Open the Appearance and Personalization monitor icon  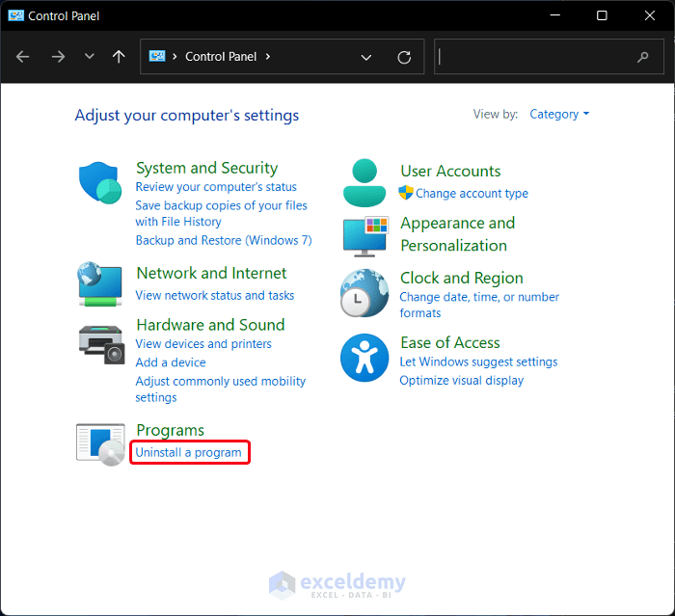point(365,236)
